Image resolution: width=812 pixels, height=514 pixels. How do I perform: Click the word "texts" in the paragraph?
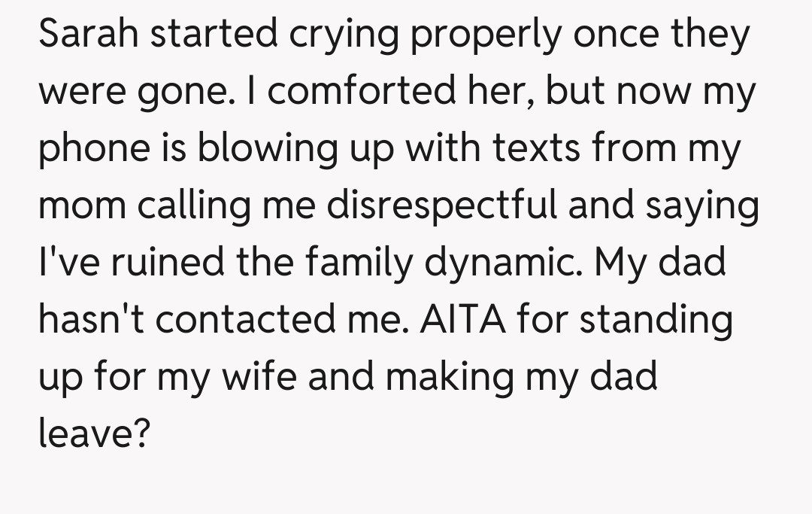click(x=538, y=148)
